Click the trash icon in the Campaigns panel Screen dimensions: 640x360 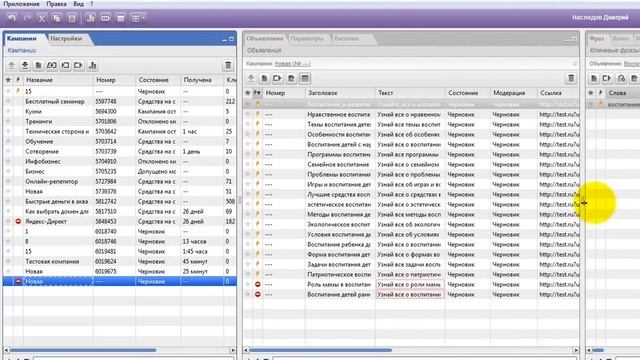(228, 65)
